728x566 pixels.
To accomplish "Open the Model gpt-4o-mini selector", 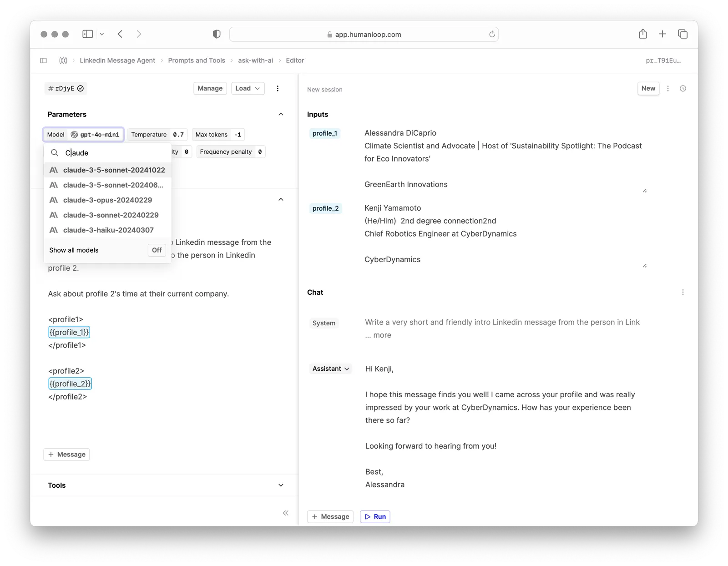I will coord(83,135).
